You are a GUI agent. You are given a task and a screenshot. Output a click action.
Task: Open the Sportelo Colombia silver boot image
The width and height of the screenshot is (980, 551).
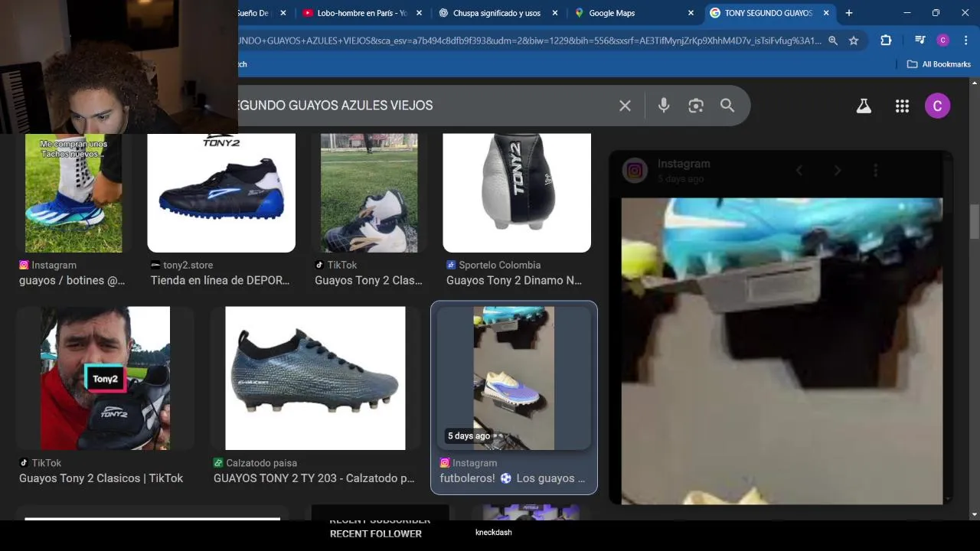[x=517, y=193]
